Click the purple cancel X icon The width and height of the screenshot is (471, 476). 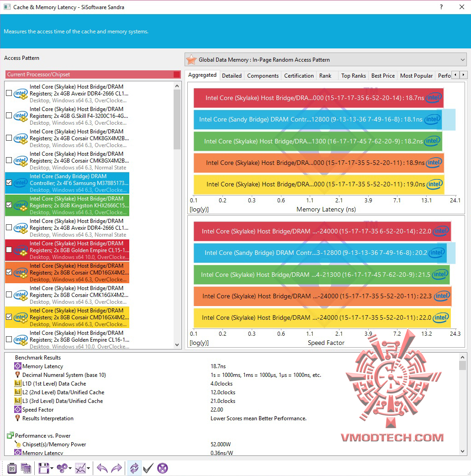pos(163,468)
